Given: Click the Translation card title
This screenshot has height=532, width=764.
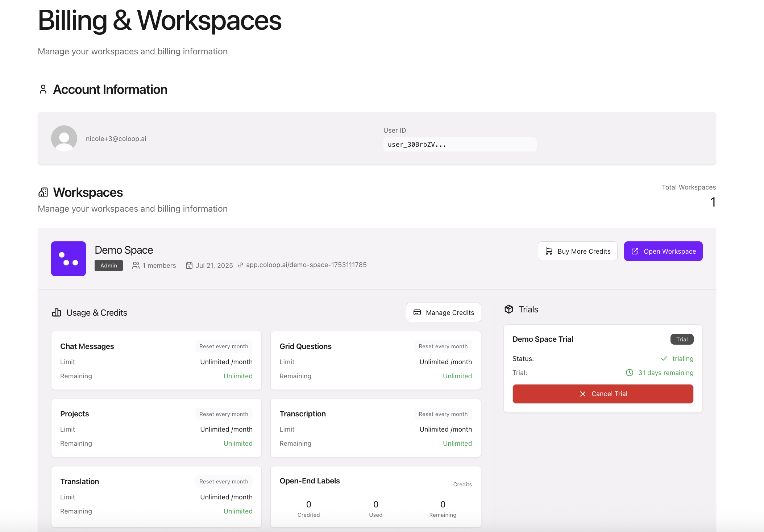Looking at the screenshot, I should pyautogui.click(x=80, y=481).
